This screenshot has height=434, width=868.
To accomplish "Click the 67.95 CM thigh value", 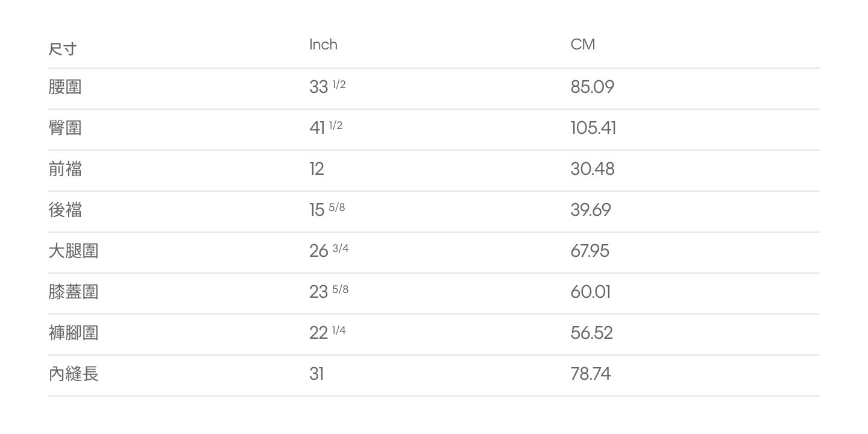I will [590, 251].
